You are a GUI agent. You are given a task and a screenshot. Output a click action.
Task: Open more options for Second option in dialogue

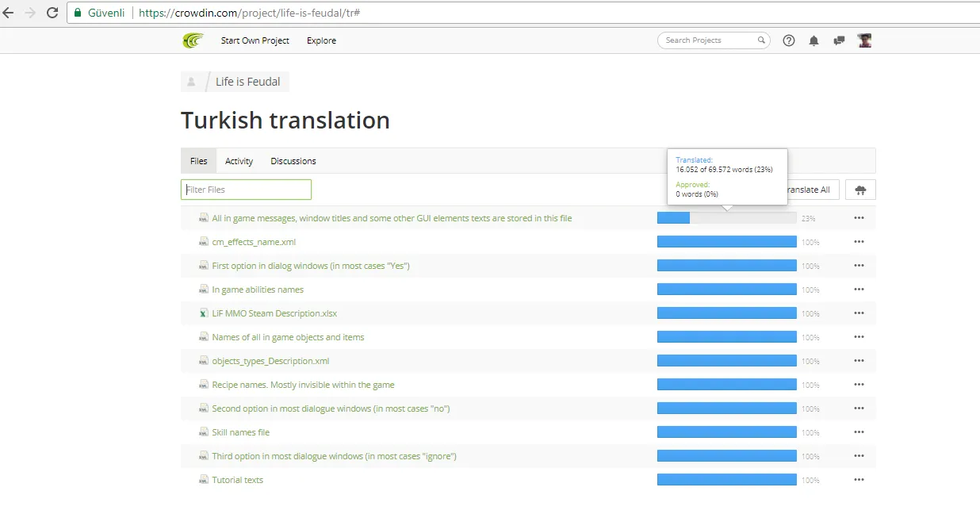859,409
